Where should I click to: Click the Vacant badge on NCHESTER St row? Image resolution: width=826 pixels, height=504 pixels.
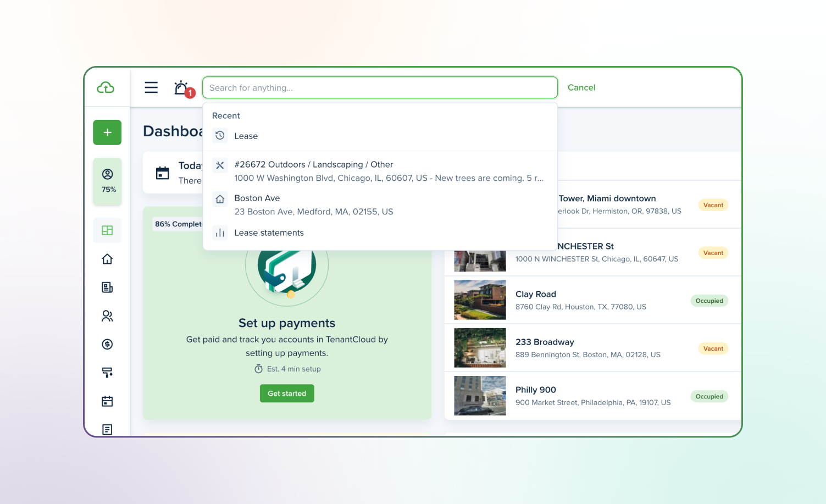pos(713,253)
